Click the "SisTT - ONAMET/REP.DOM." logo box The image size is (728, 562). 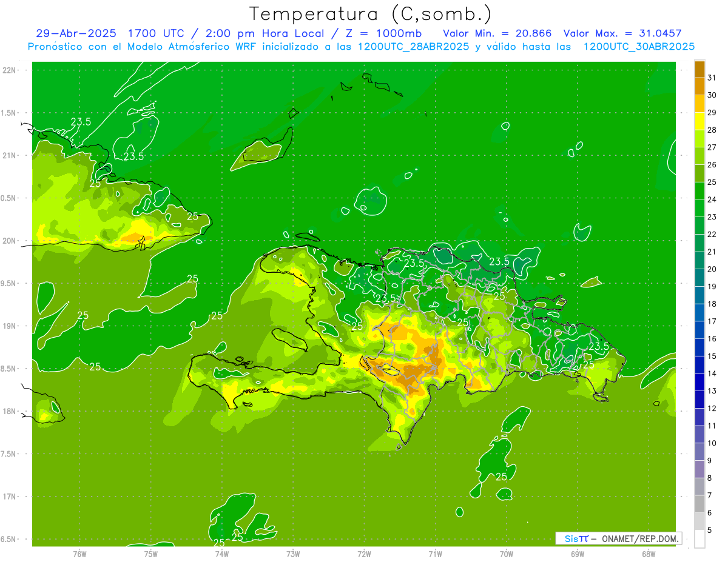pyautogui.click(x=618, y=538)
